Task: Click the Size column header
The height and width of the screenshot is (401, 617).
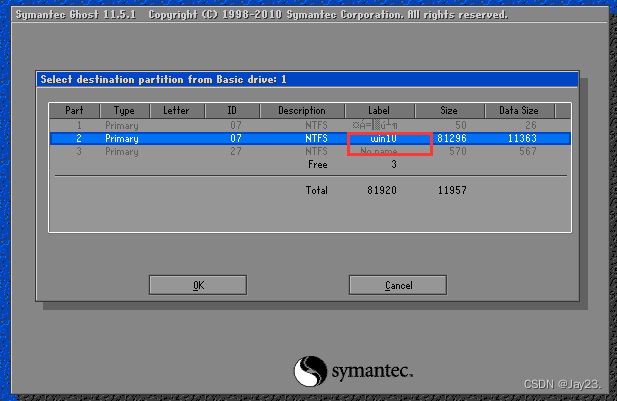Action: [449, 111]
